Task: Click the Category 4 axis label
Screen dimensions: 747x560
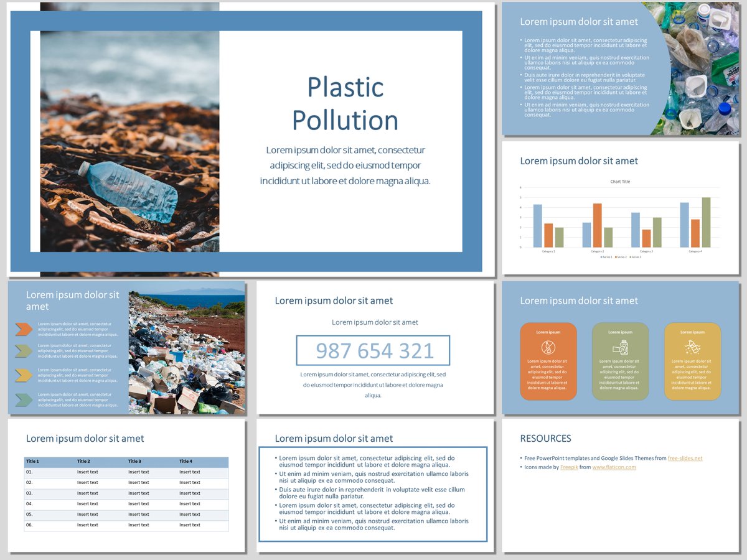Action: tap(695, 251)
